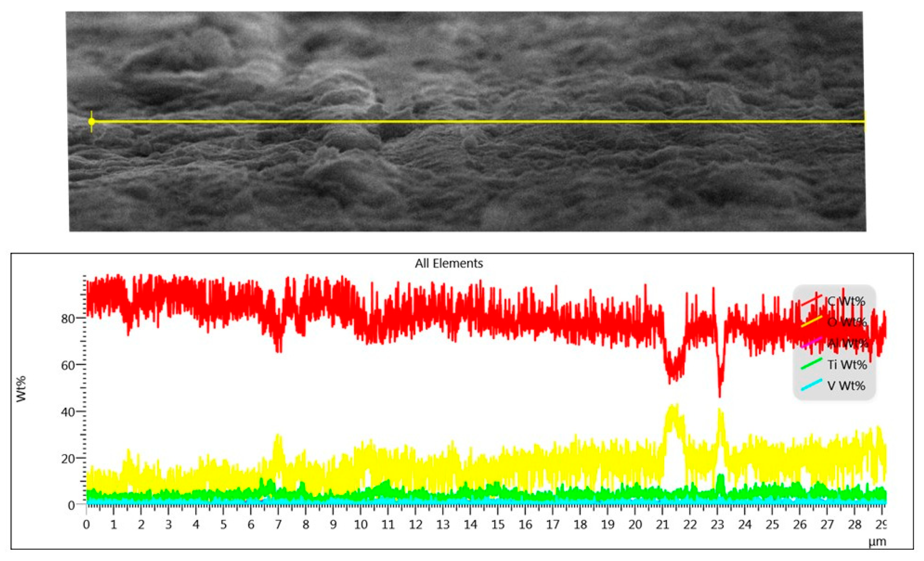
Task: Click the 15 µm tick on x-axis
Action: (498, 525)
